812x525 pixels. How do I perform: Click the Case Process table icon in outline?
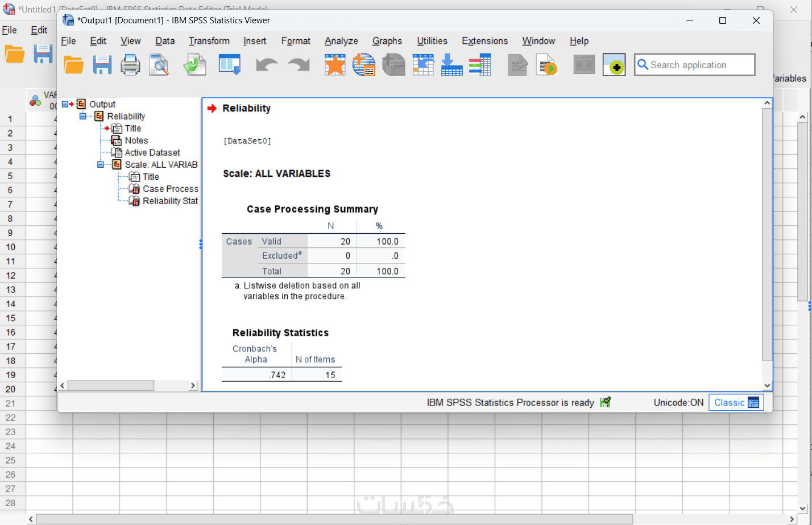tap(134, 189)
